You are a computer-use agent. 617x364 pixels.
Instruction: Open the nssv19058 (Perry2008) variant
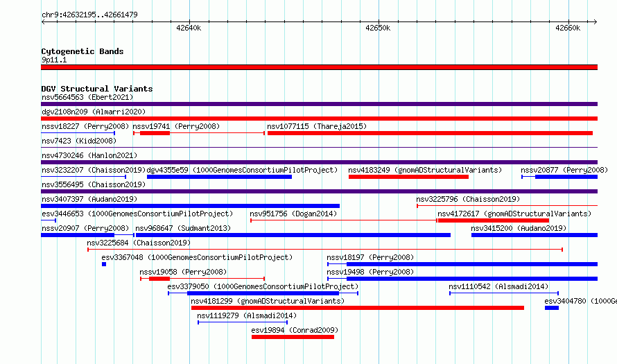(183, 272)
